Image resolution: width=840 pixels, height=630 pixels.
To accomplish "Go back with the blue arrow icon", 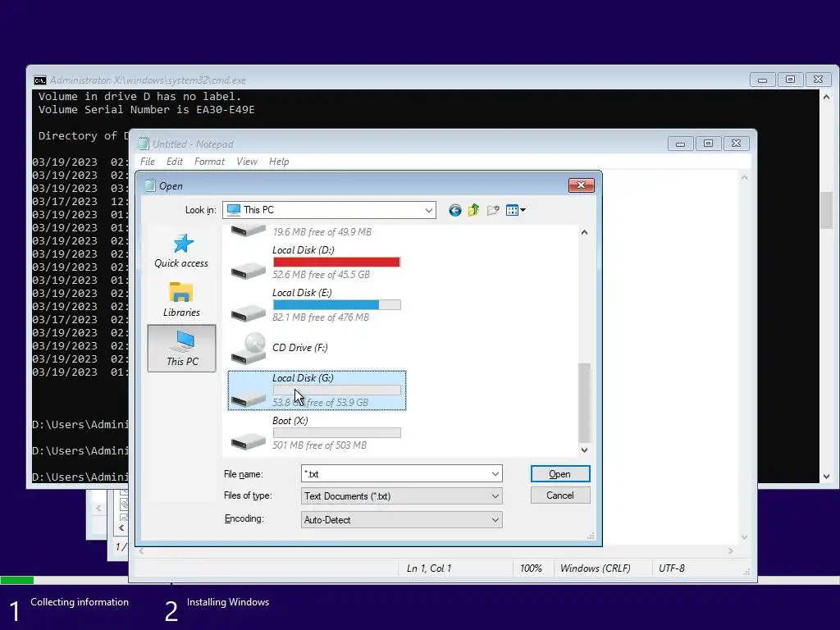I will click(x=454, y=210).
